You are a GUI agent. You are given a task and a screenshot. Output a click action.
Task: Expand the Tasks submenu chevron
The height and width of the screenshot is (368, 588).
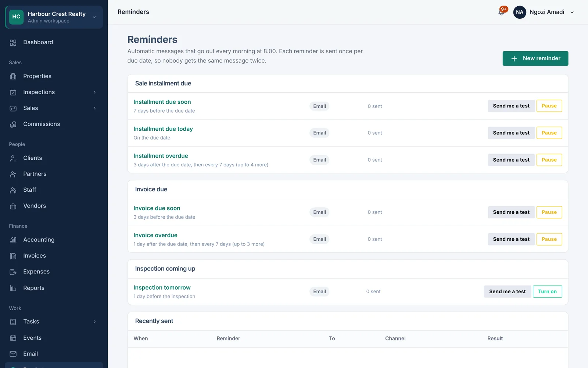click(x=95, y=322)
